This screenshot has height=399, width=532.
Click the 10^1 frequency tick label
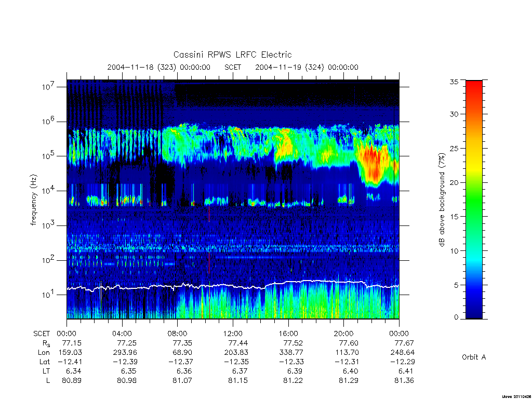48,295
